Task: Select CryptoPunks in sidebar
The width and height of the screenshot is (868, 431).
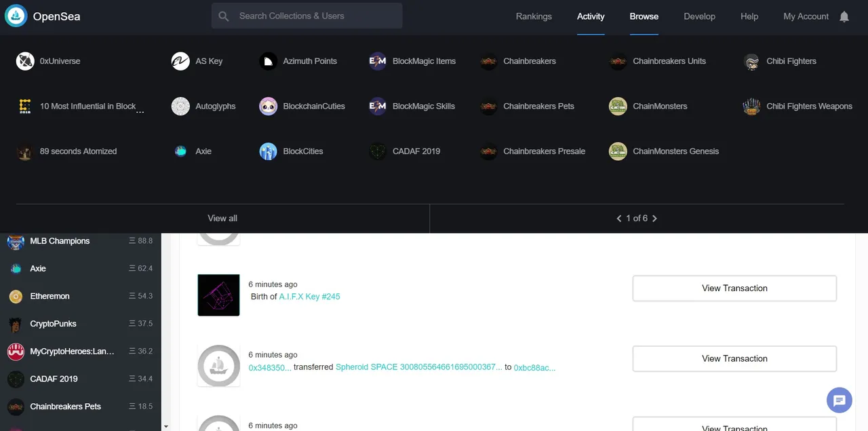Action: coord(80,324)
